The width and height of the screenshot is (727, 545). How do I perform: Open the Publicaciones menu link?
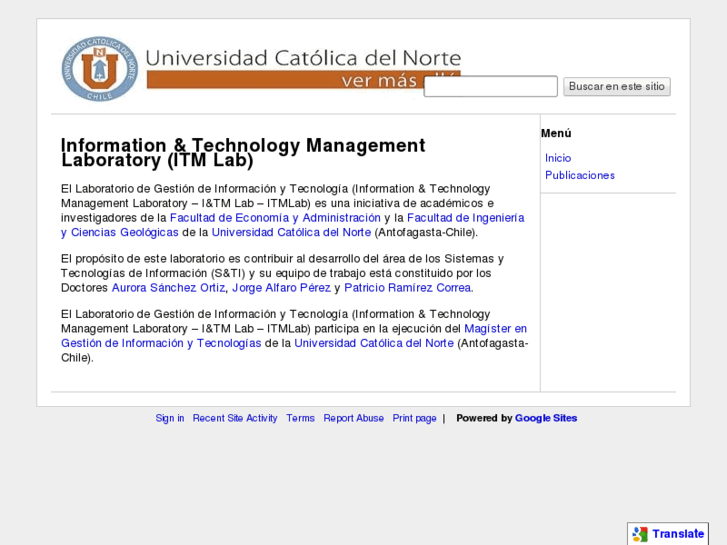(580, 175)
